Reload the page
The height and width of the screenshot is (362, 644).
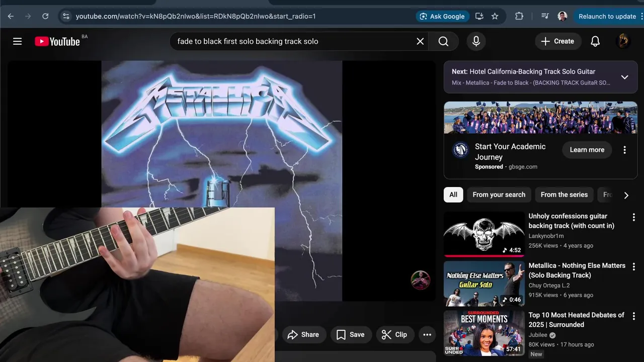click(x=45, y=16)
